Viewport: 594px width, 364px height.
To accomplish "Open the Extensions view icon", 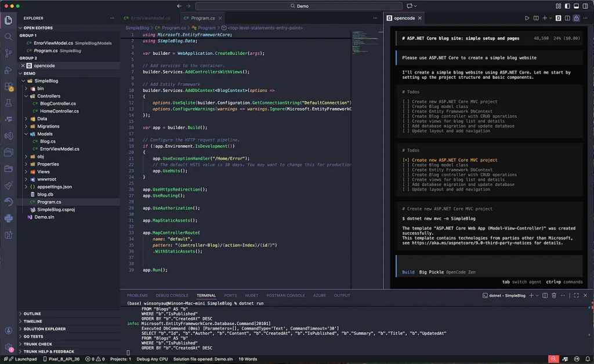I will pyautogui.click(x=8, y=86).
